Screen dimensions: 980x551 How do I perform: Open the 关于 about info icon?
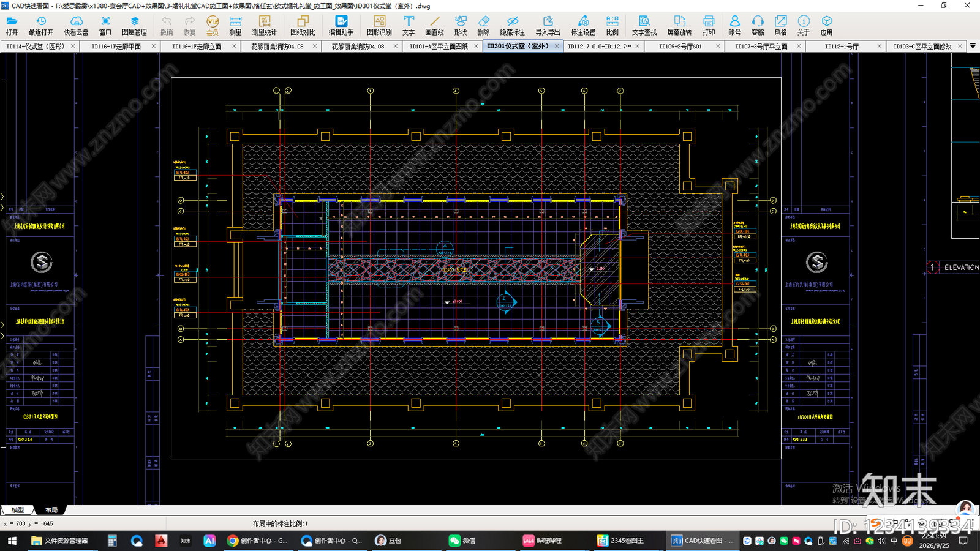point(804,25)
